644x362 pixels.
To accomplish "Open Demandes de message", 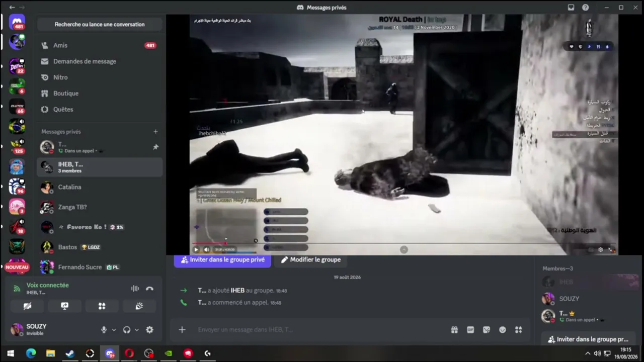I will (100, 61).
